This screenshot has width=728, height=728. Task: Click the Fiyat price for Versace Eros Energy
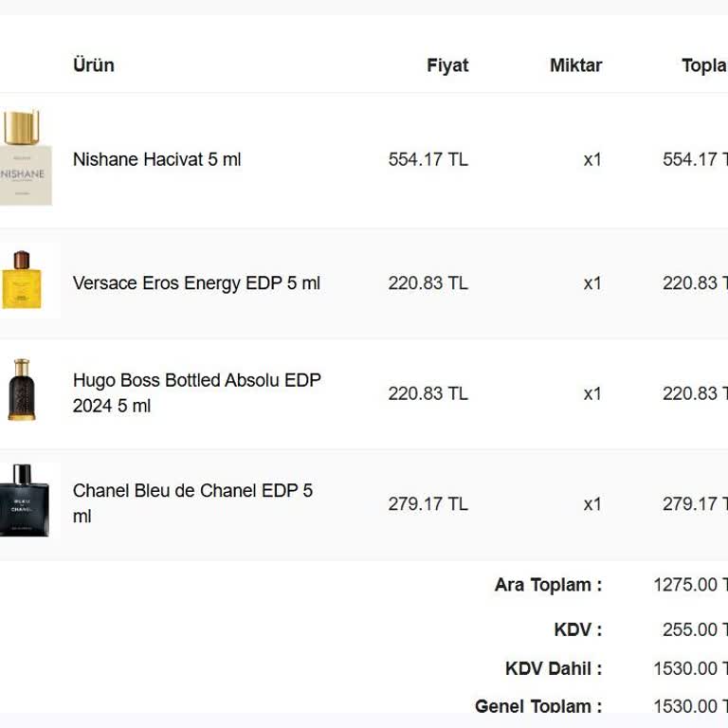coord(428,282)
